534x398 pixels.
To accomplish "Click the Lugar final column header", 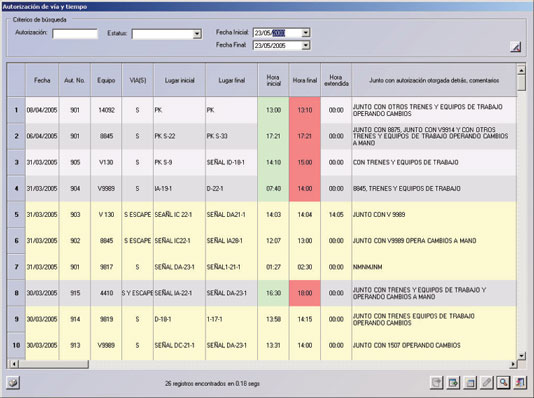I will click(232, 80).
